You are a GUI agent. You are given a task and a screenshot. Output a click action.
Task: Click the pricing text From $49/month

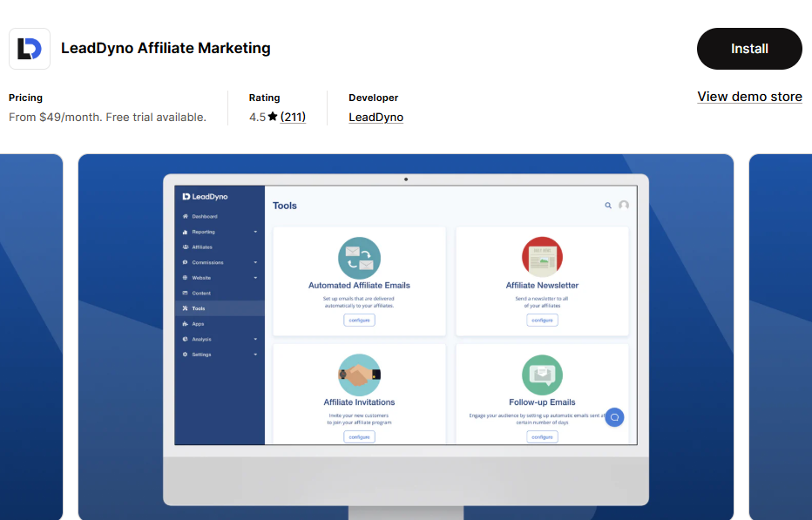(107, 117)
